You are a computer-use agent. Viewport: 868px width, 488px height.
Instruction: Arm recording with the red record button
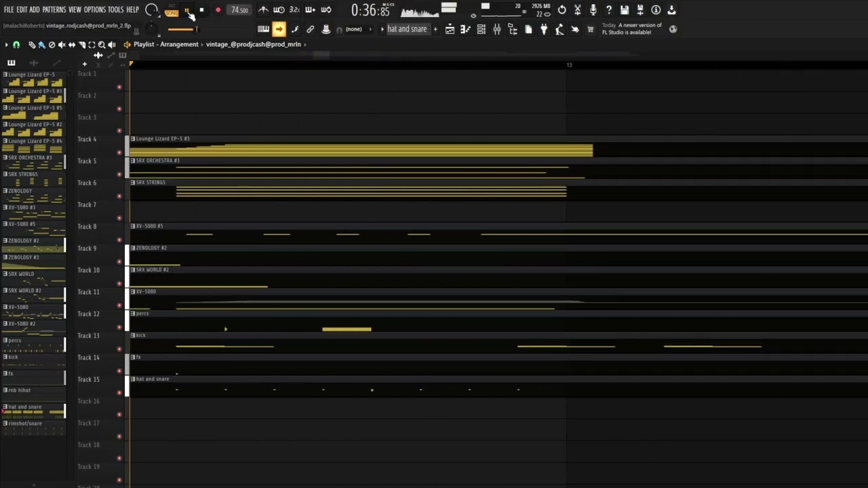pyautogui.click(x=218, y=10)
